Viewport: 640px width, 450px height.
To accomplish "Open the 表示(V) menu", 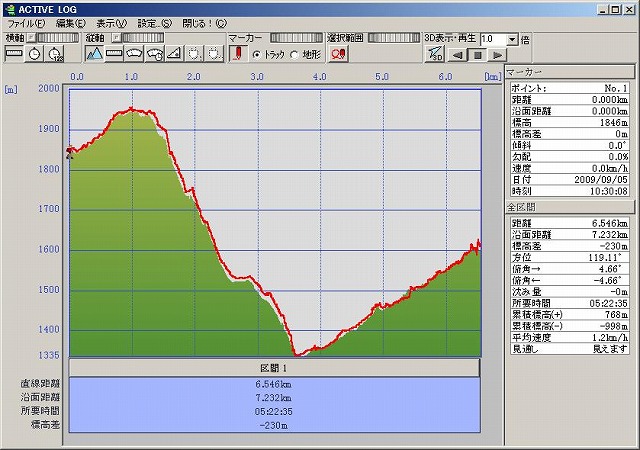I will point(111,23).
